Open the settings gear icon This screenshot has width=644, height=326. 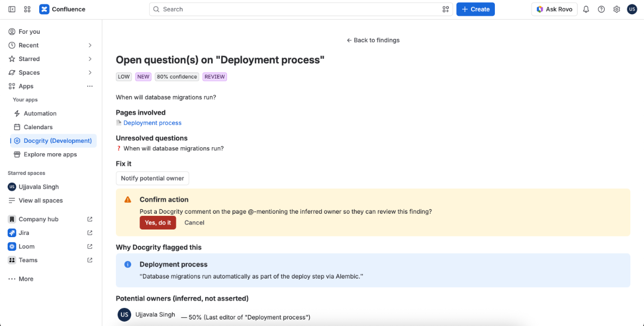(616, 9)
